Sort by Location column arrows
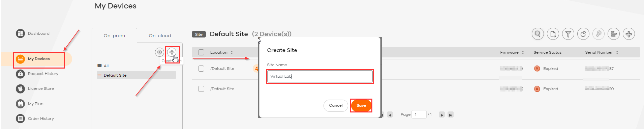This screenshot has width=644, height=129. click(232, 52)
